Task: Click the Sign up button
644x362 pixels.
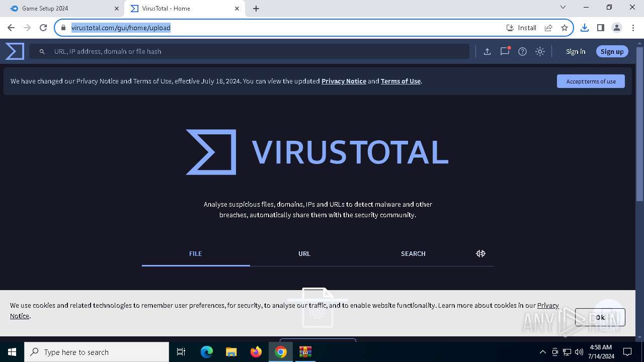Action: coord(612,51)
